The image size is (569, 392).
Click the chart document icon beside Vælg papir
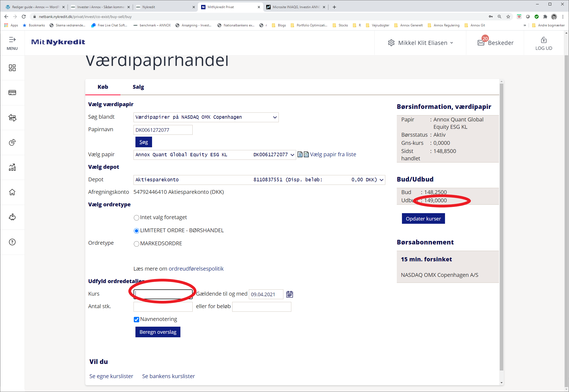coord(306,154)
